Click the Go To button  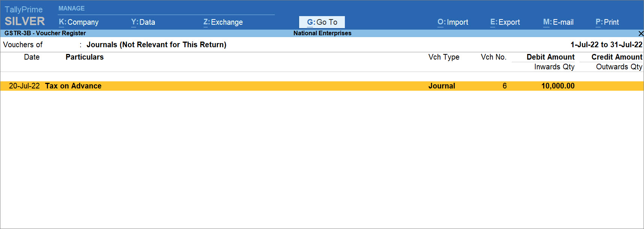click(x=322, y=22)
